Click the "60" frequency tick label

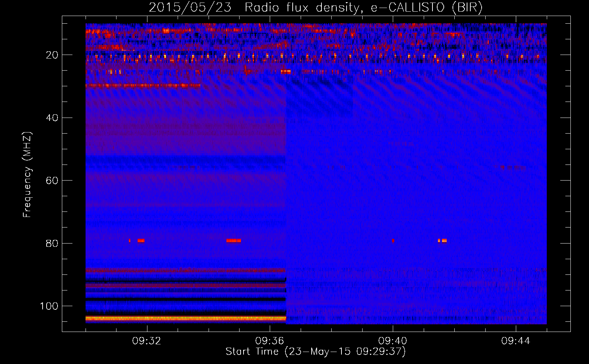[x=52, y=181]
